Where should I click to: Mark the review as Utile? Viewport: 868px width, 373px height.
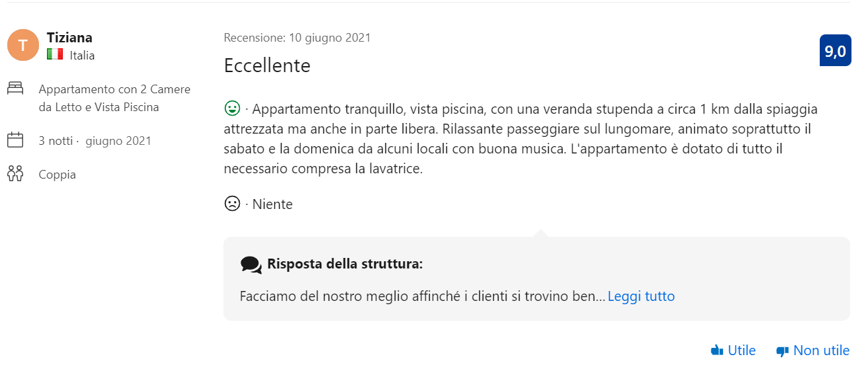pos(733,351)
